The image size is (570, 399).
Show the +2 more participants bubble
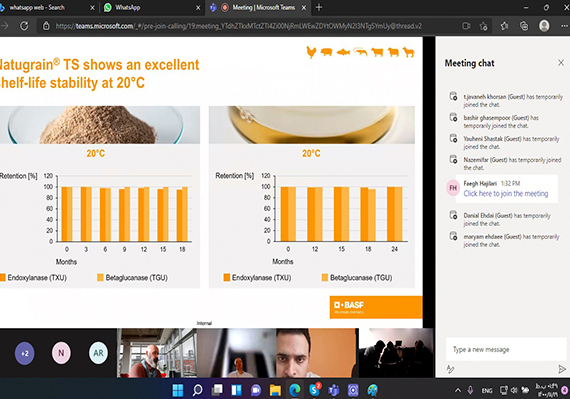[x=24, y=353]
